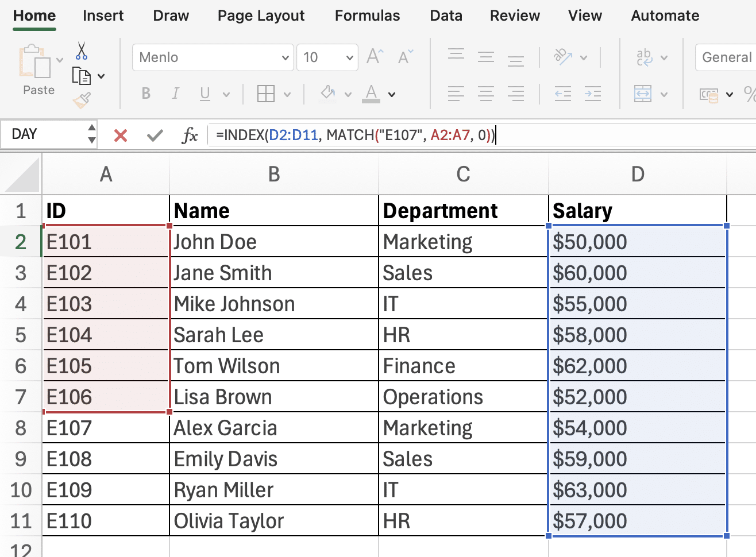
Task: Align text to middle vertically
Action: pos(486,57)
